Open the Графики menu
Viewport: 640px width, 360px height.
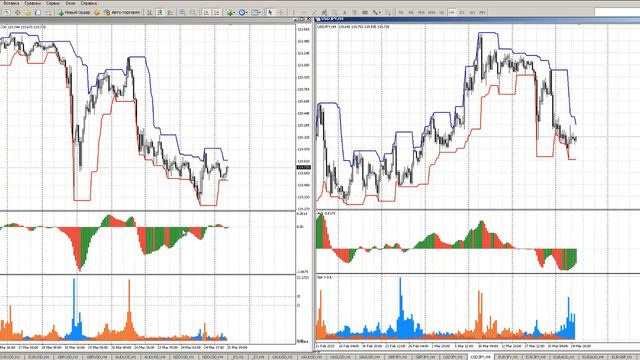click(32, 3)
